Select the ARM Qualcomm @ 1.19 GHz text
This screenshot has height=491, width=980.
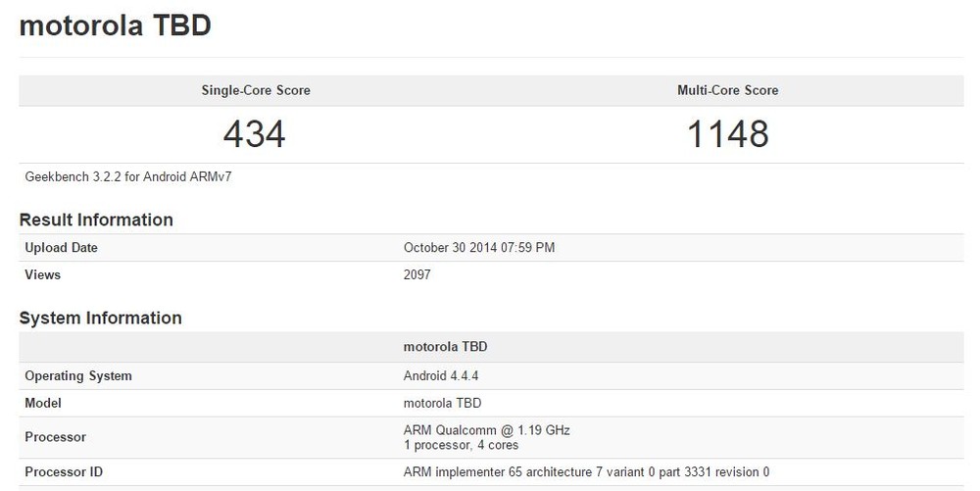click(x=486, y=430)
